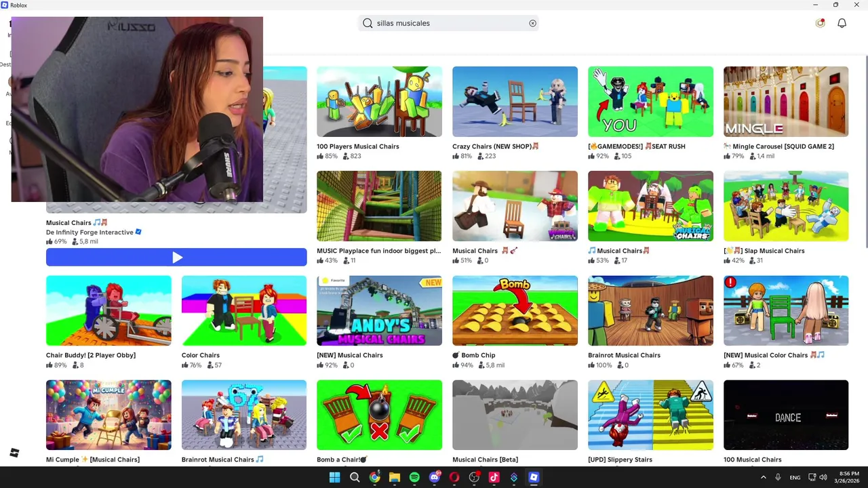Open [NEW] Musical Color Chairs game

click(786, 310)
